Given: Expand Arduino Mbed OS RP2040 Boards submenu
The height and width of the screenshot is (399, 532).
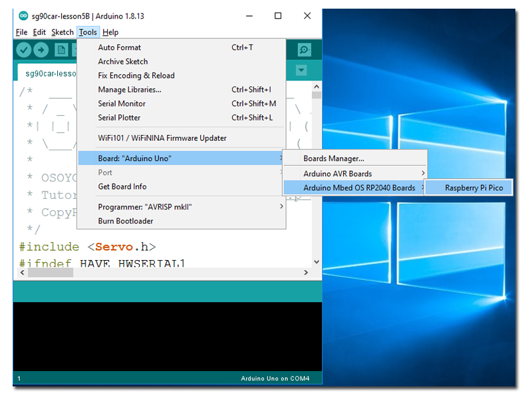Looking at the screenshot, I should coord(355,188).
